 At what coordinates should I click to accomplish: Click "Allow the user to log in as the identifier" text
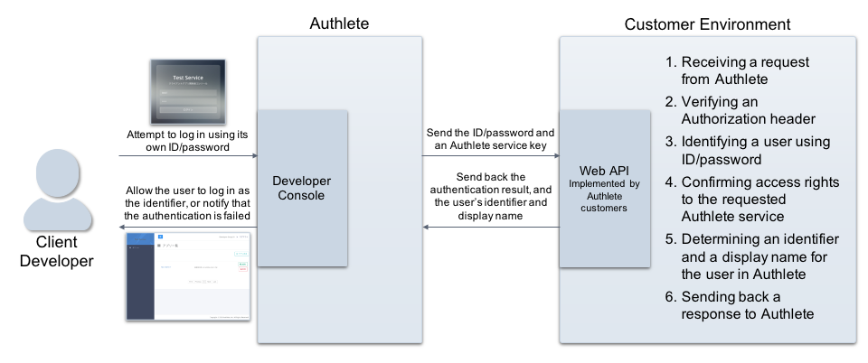187,203
